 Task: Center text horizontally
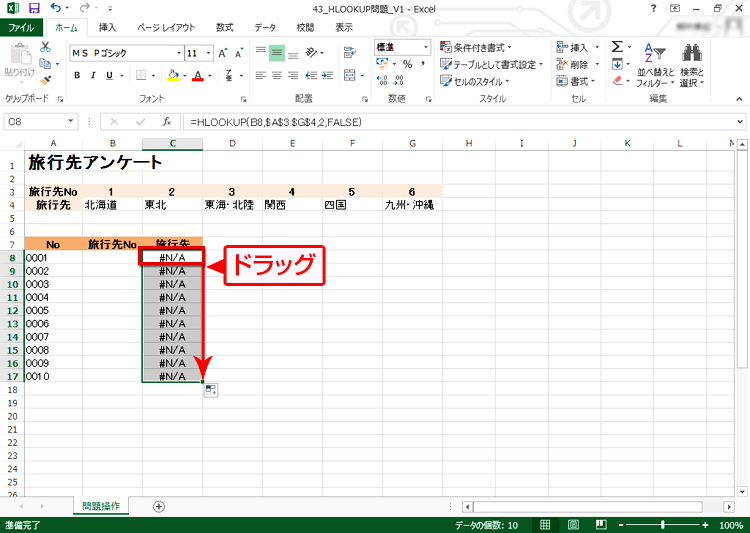[x=277, y=76]
